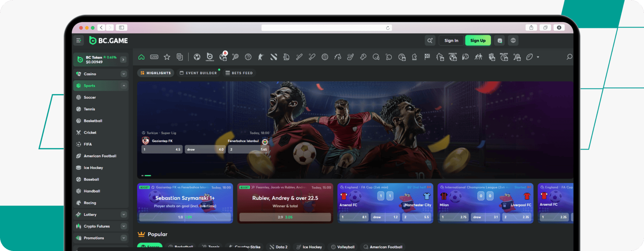Click the globe language icon
The height and width of the screenshot is (251, 644).
(x=513, y=40)
